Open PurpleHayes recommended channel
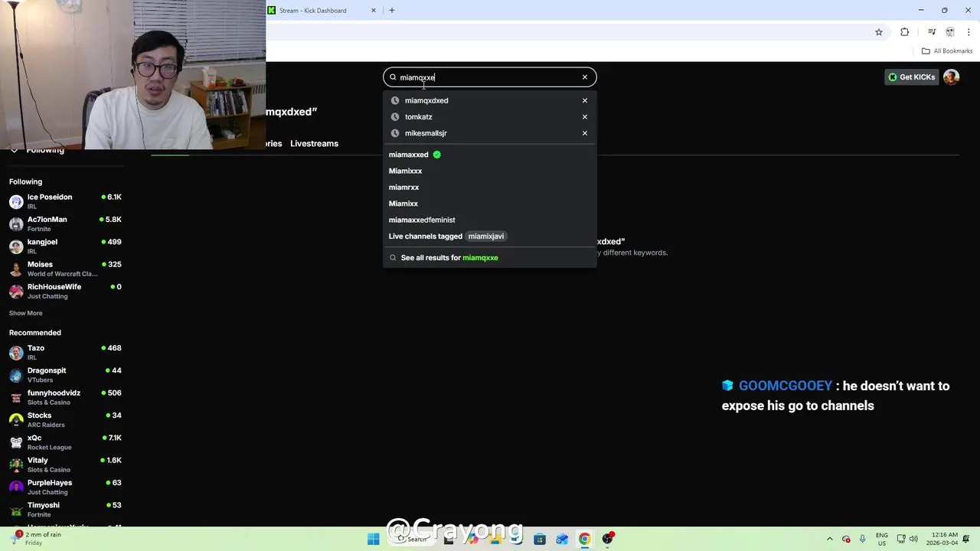 pos(65,487)
